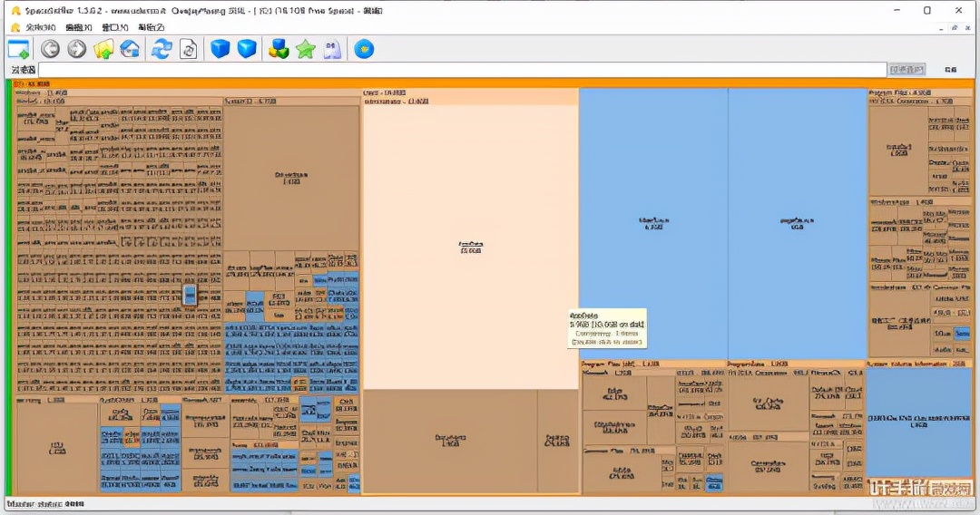The width and height of the screenshot is (980, 515).
Task: Open the last menu in menu bar
Action: 145,28
